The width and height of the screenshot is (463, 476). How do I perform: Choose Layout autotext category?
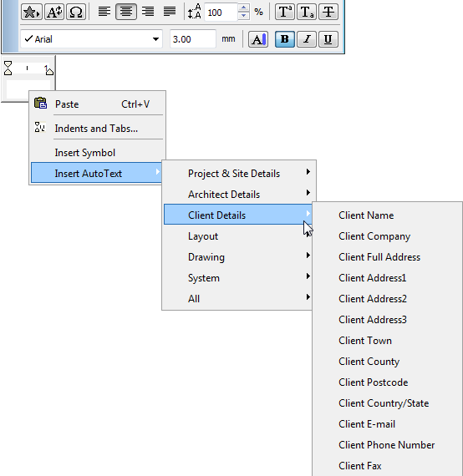238,236
